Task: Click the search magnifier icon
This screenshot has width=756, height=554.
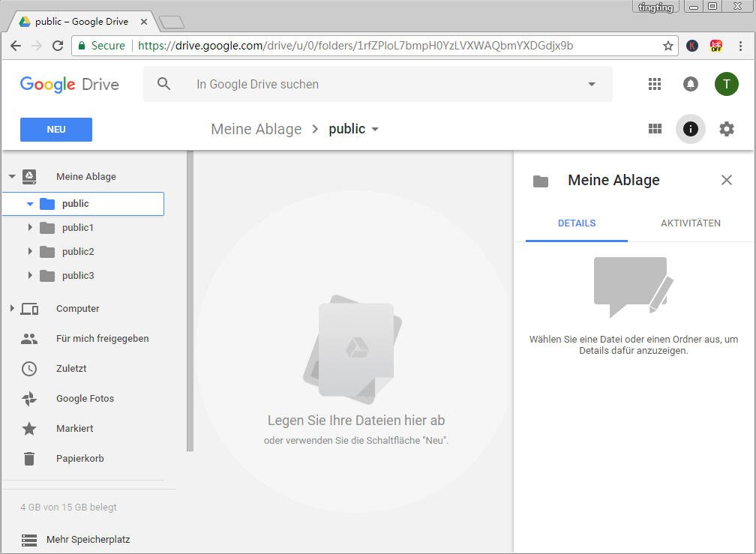Action: (x=164, y=84)
